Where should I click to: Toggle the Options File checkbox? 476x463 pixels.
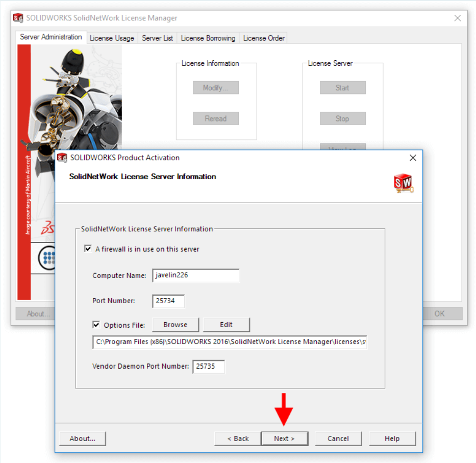point(96,325)
